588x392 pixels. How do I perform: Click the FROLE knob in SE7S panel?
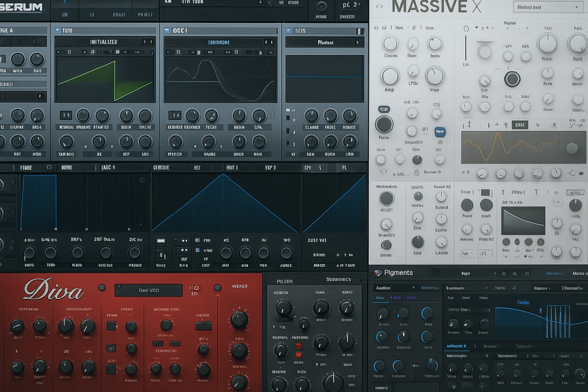click(x=330, y=116)
